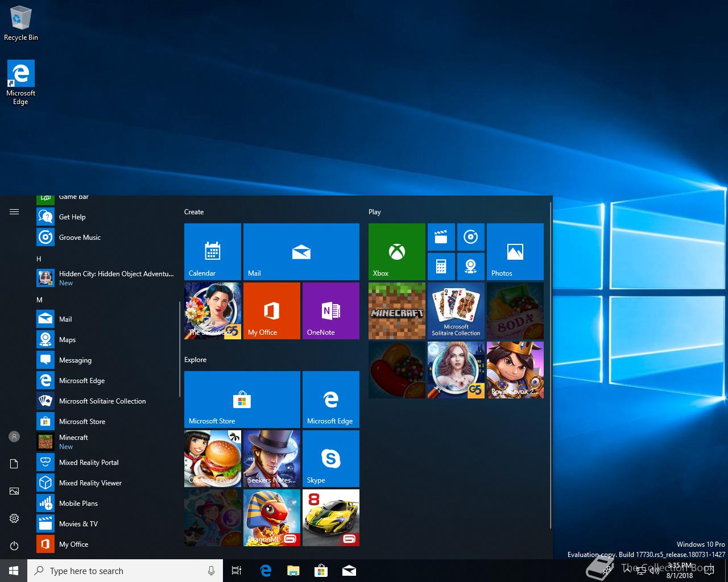
Task: Open the small Movies & TV tile
Action: (x=441, y=237)
